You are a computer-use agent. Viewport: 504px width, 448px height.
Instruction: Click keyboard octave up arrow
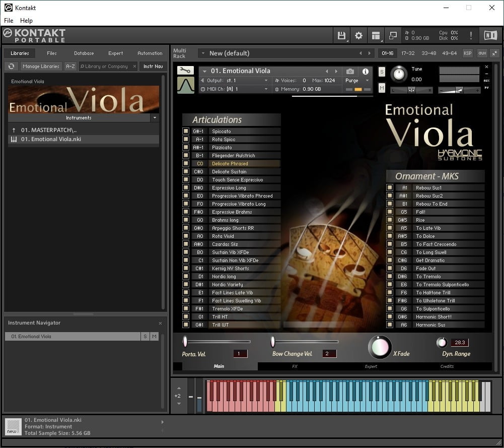click(x=179, y=388)
